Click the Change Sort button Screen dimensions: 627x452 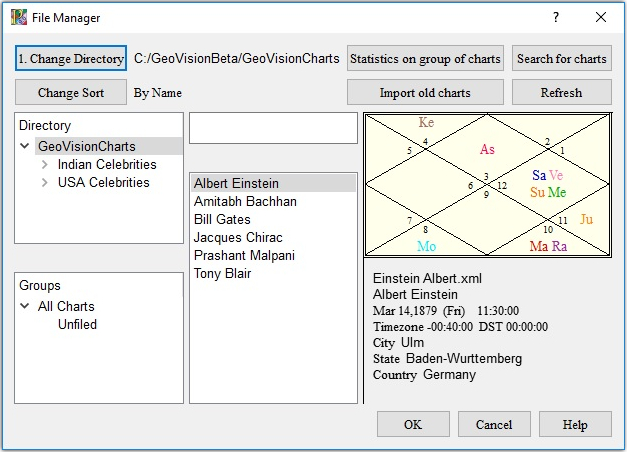coord(71,93)
